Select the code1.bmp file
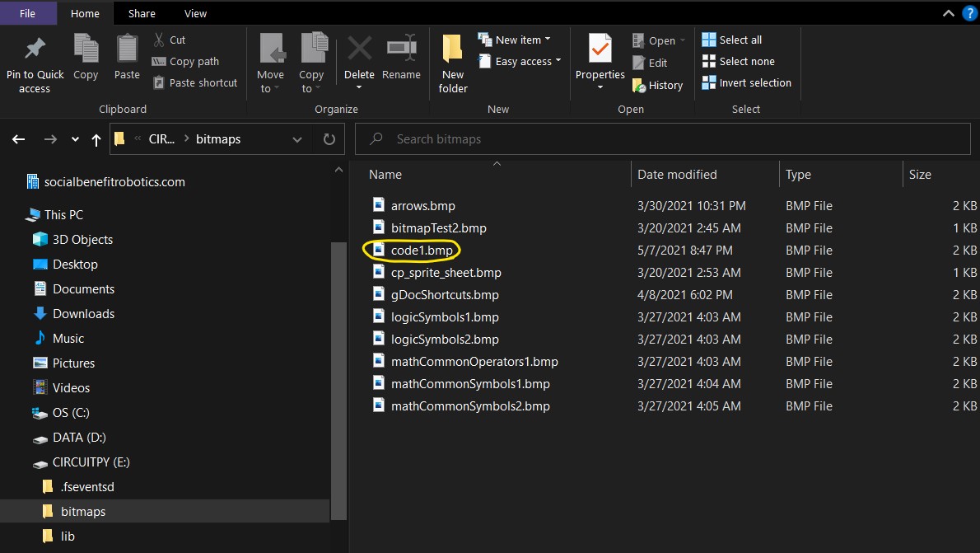980x553 pixels. point(413,251)
